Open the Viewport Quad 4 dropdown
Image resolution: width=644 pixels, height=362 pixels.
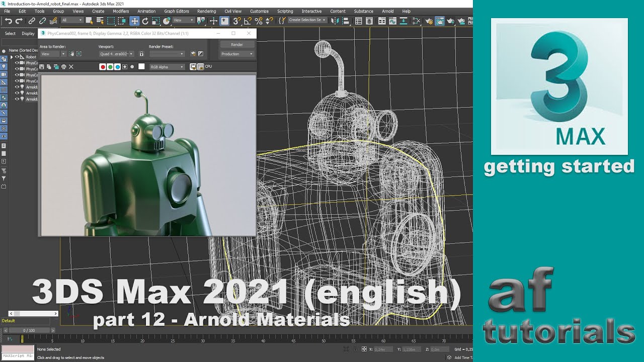116,54
